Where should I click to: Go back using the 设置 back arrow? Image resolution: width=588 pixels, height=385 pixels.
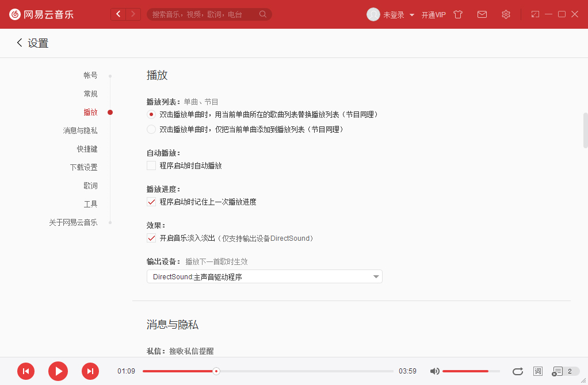point(19,43)
